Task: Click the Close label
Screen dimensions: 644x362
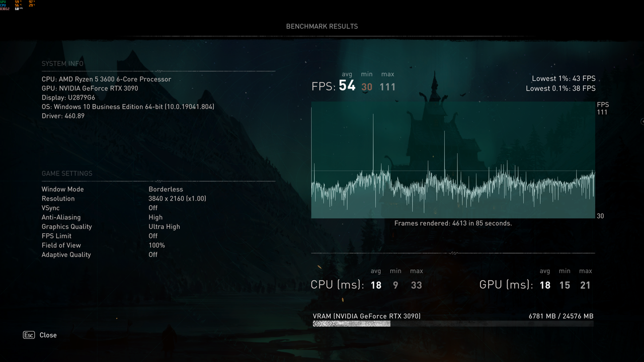Action: [x=48, y=335]
